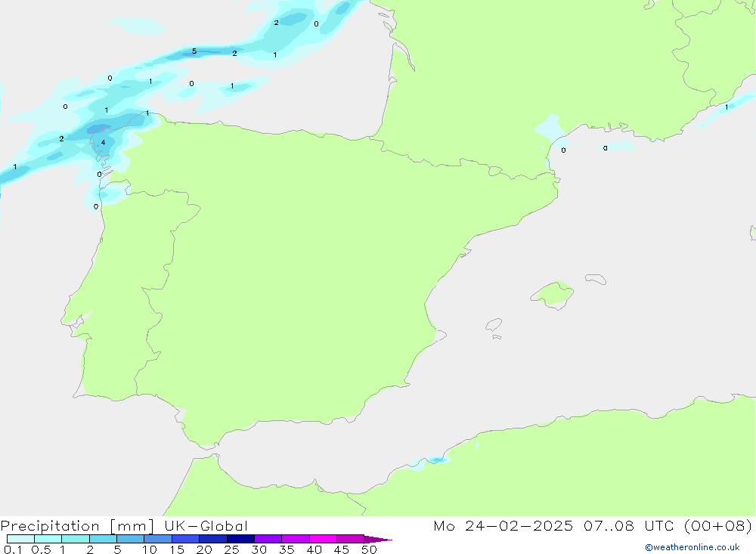756x554 pixels.
Task: Click the 'UK-Global' model label
Action: coord(206,525)
